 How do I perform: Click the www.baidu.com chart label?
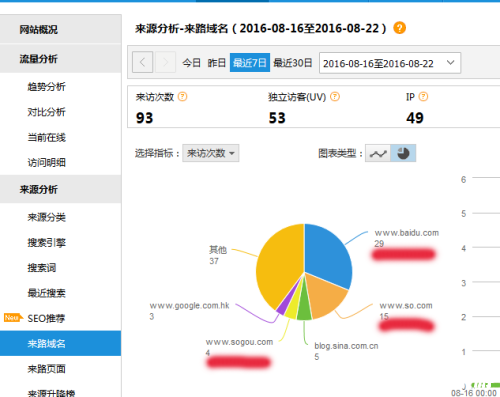[x=407, y=233]
